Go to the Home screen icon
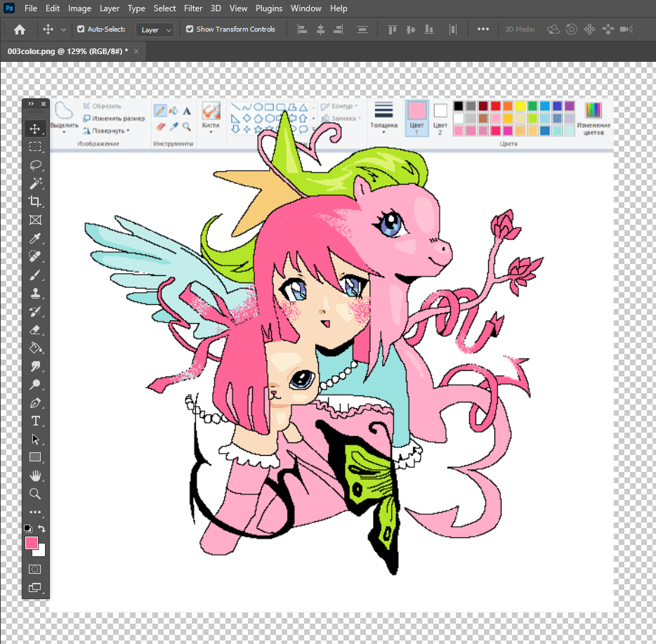The width and height of the screenshot is (656, 644). [x=19, y=29]
